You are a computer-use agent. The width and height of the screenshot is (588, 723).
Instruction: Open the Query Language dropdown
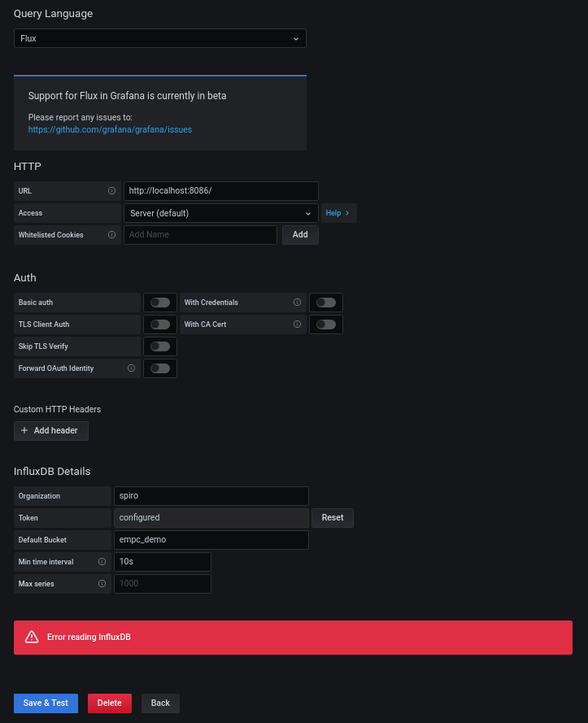tap(159, 38)
